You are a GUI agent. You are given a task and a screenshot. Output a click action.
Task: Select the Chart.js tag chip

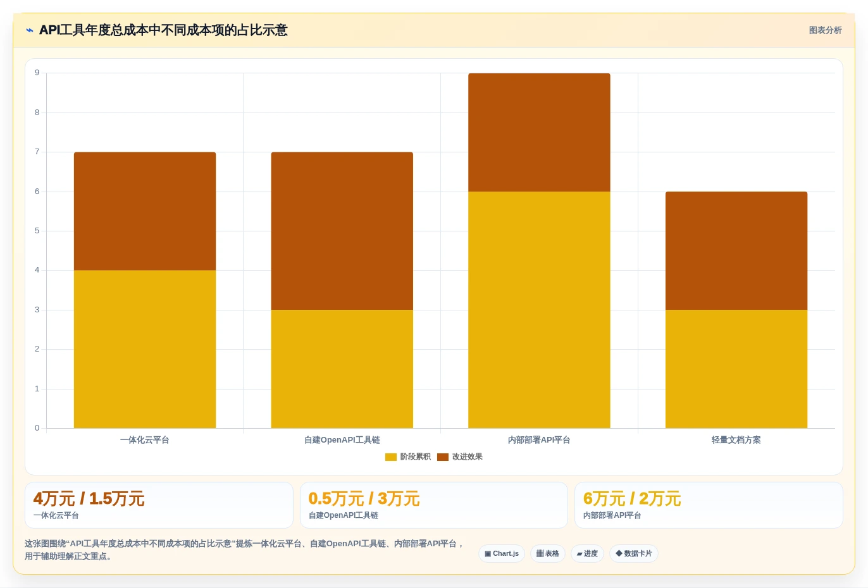pos(502,554)
